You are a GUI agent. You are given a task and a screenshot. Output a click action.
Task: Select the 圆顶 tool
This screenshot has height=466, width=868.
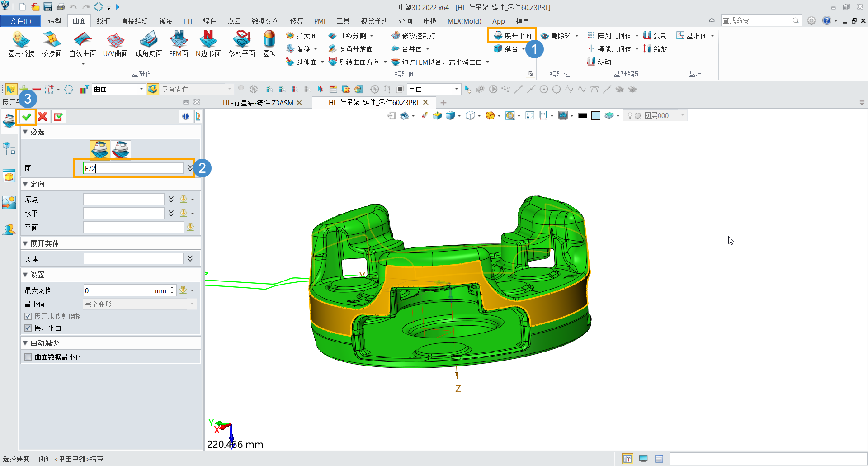pos(269,44)
